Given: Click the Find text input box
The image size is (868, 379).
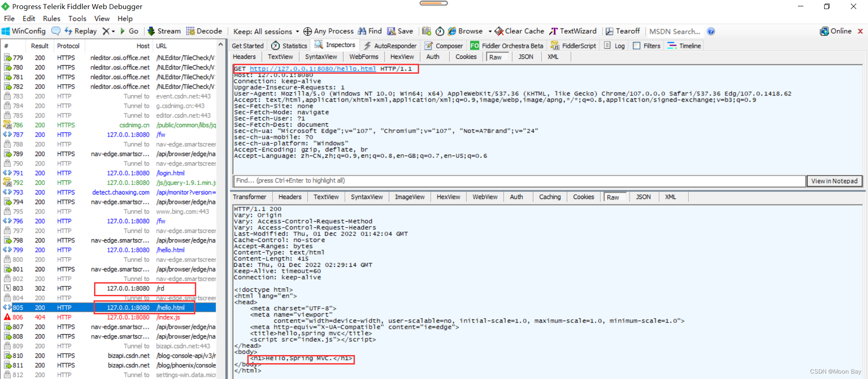Looking at the screenshot, I should click(x=519, y=181).
